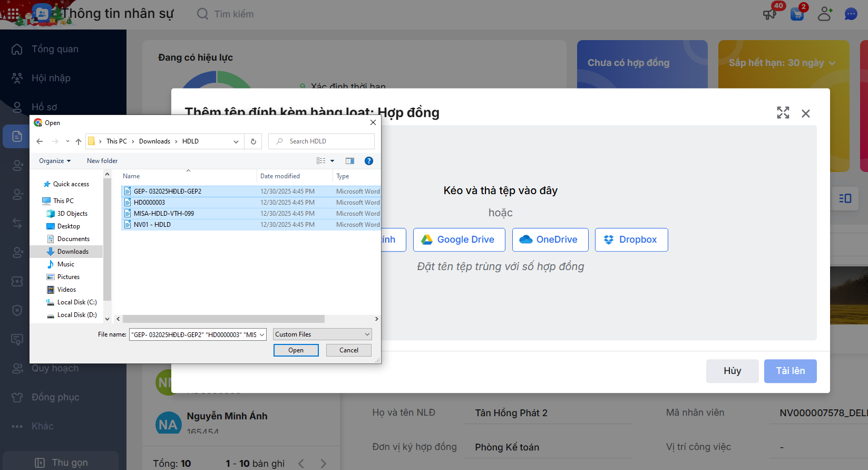Refresh the HDLD folder listing
Image resolution: width=868 pixels, height=470 pixels.
coord(253,141)
